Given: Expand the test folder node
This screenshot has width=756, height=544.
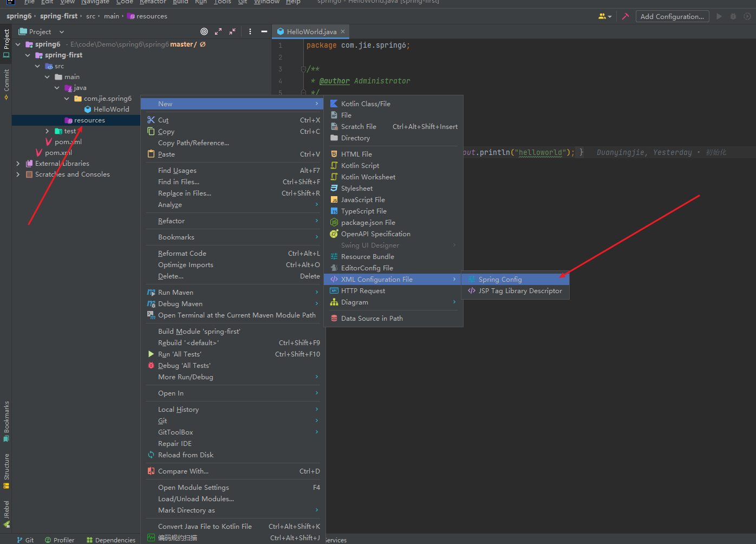Looking at the screenshot, I should tap(47, 131).
